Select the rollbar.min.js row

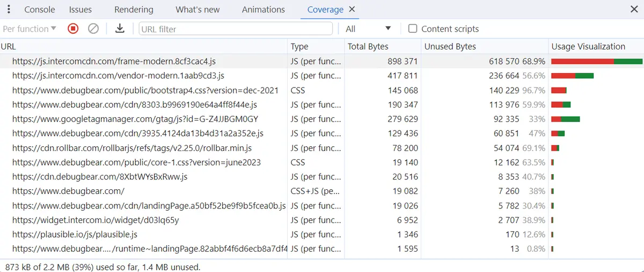[x=322, y=148]
